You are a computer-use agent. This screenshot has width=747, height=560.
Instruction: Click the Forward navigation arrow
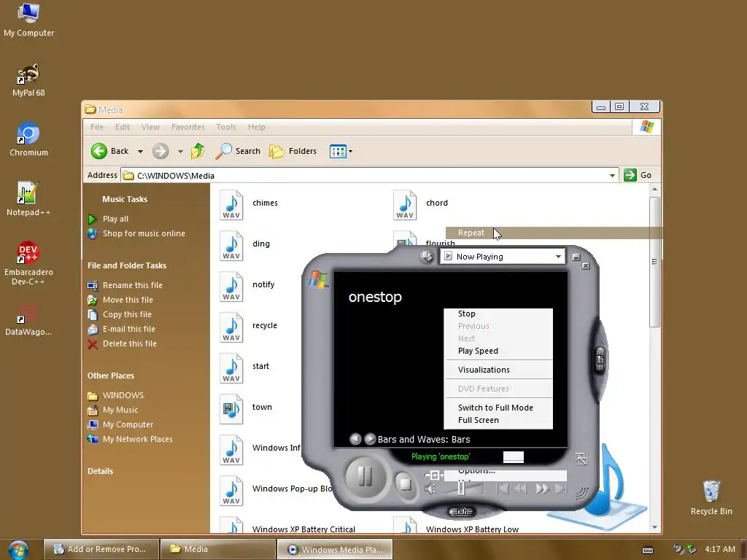pyautogui.click(x=160, y=152)
